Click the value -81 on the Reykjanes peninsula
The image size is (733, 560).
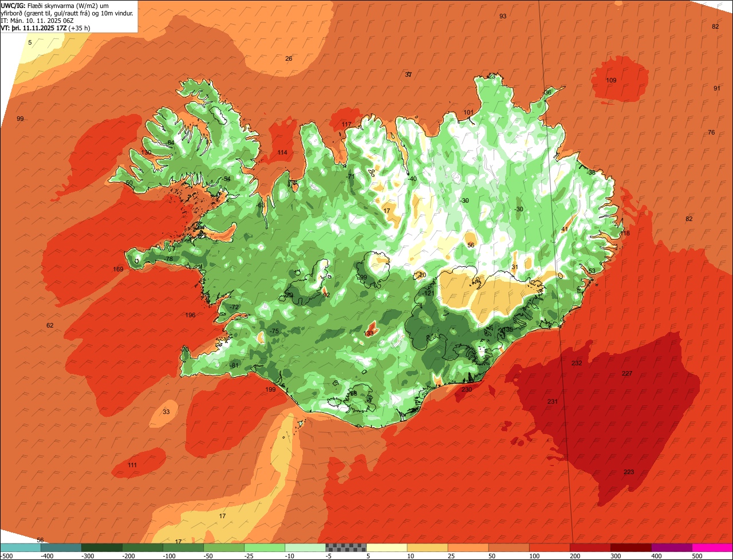click(x=234, y=365)
